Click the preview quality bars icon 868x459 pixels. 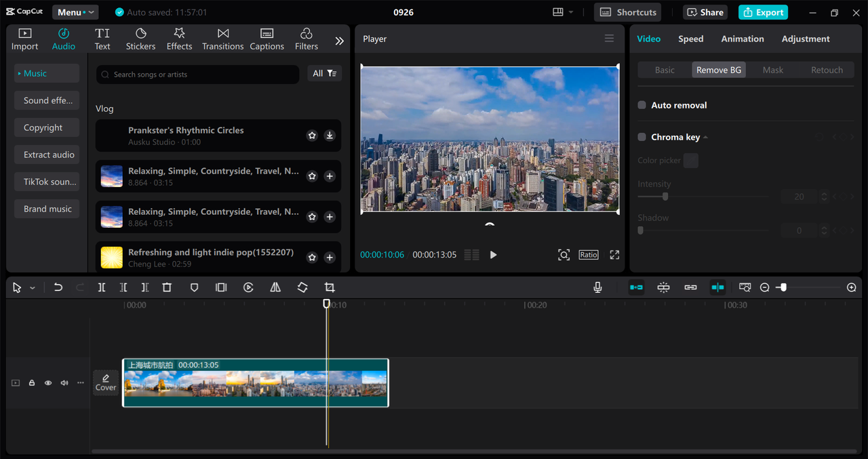pos(471,255)
